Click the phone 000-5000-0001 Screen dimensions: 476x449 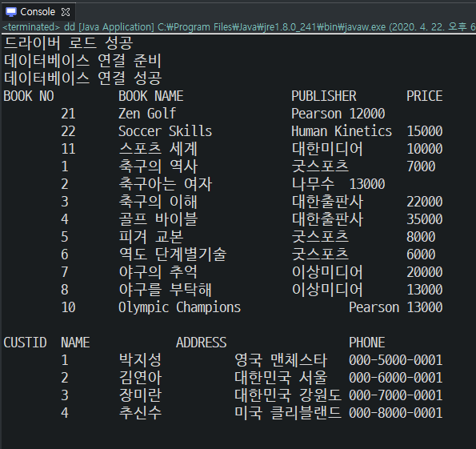pyautogui.click(x=395, y=360)
